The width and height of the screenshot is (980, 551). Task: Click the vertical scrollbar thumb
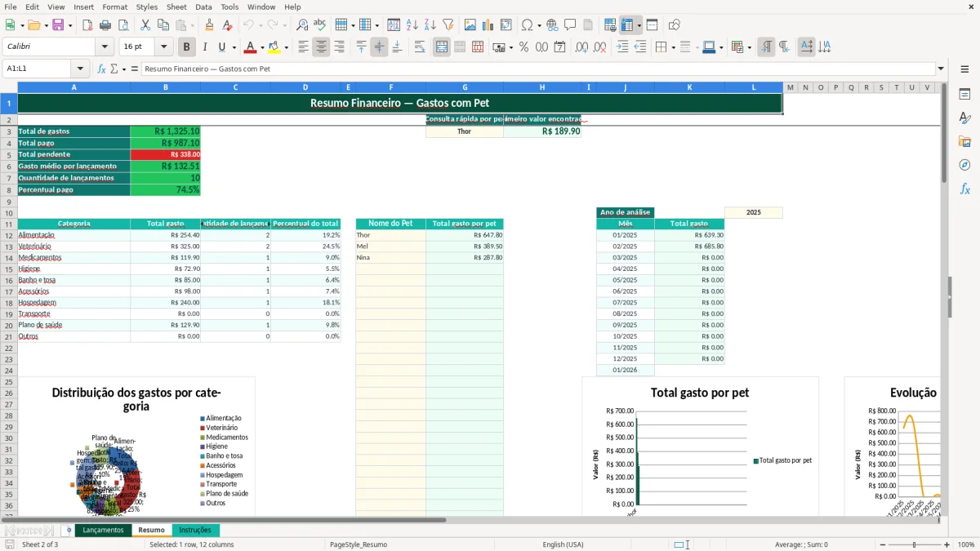(x=943, y=133)
